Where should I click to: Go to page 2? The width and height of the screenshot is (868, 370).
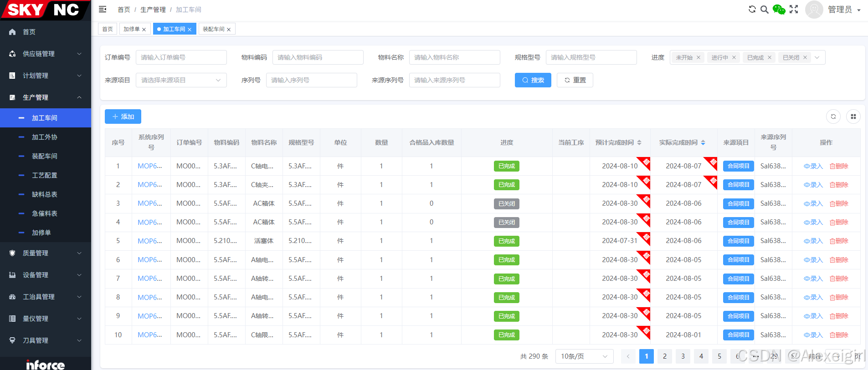coord(665,356)
